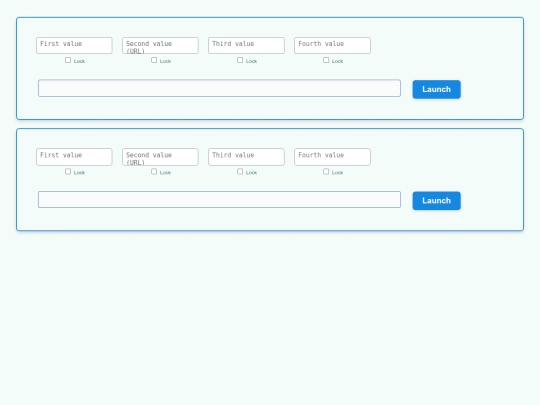This screenshot has height=405, width=540.
Task: Click the Second value (URL) field in top panel
Action: tap(160, 45)
